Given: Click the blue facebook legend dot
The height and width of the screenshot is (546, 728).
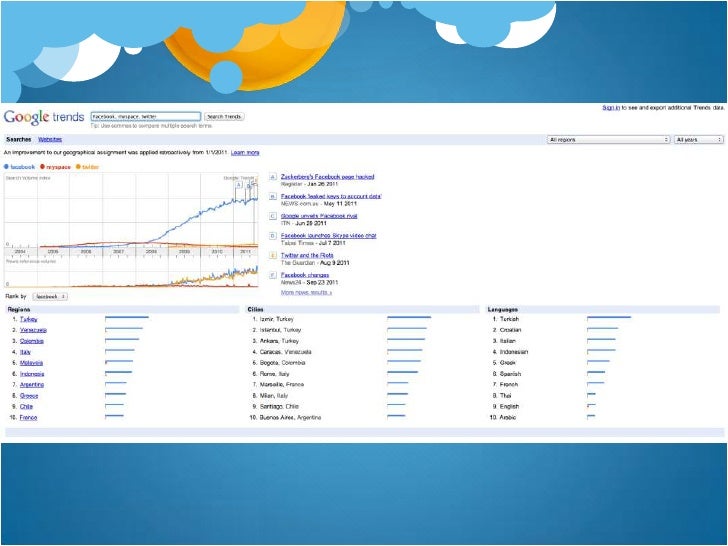Looking at the screenshot, I should click(x=6, y=167).
